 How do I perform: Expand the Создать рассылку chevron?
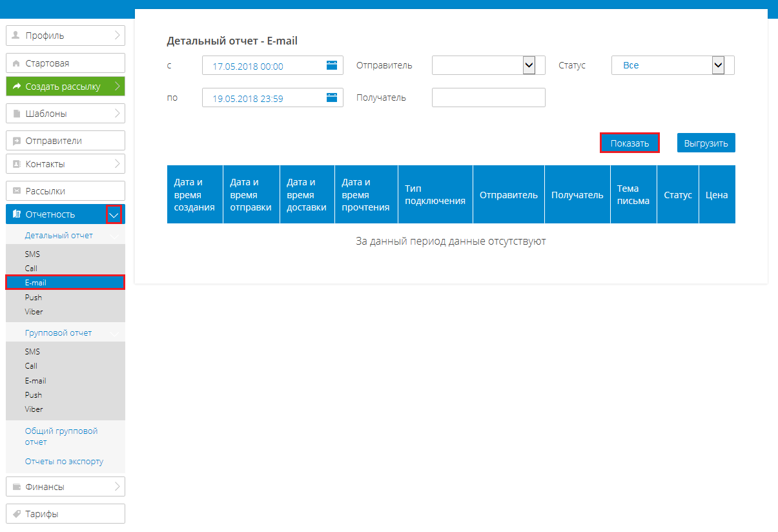point(117,86)
